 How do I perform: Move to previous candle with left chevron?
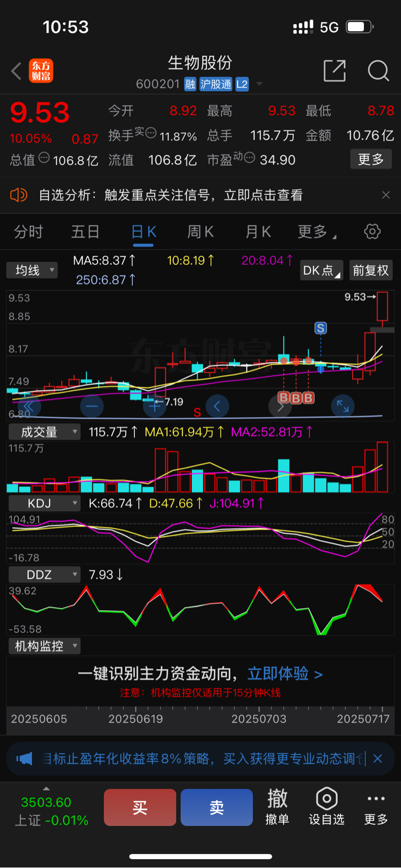[x=217, y=406]
